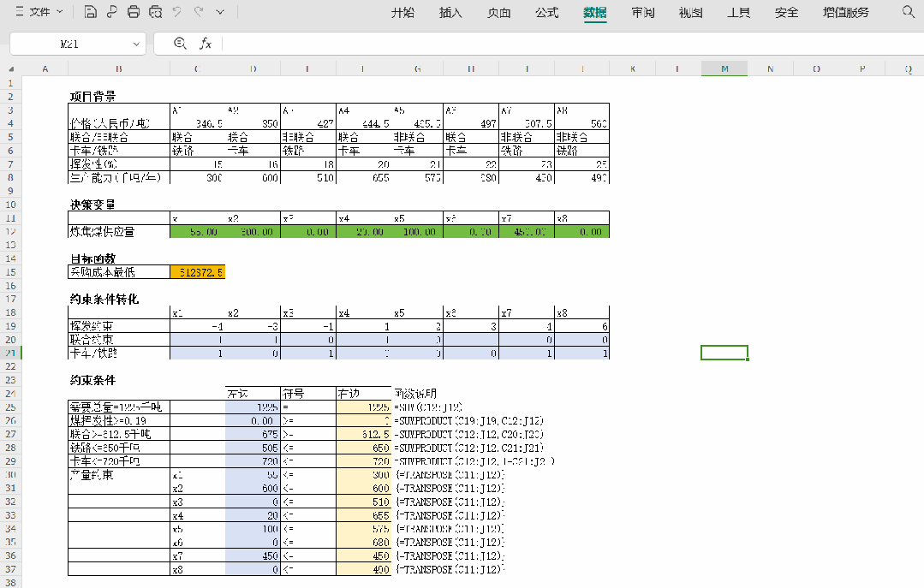
Task: Select the formula text =SUMPRODUCT(C19:J19,C12:J12)
Action: [x=468, y=421]
